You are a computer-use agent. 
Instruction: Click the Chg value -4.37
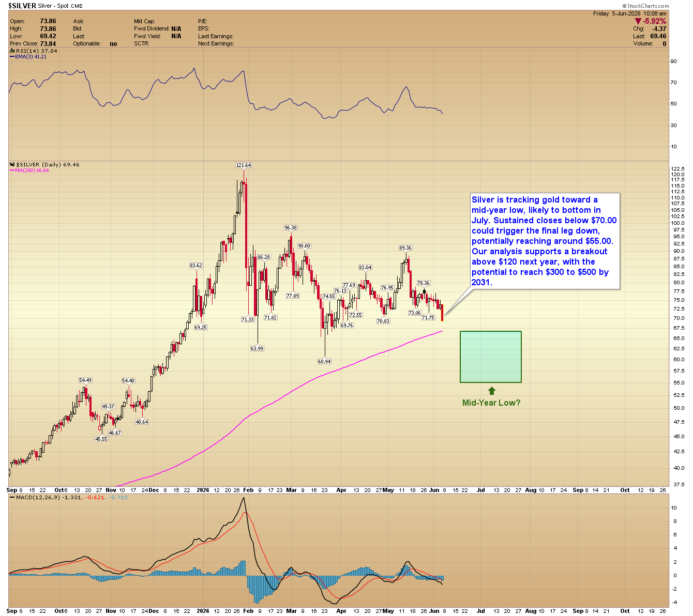pyautogui.click(x=659, y=29)
